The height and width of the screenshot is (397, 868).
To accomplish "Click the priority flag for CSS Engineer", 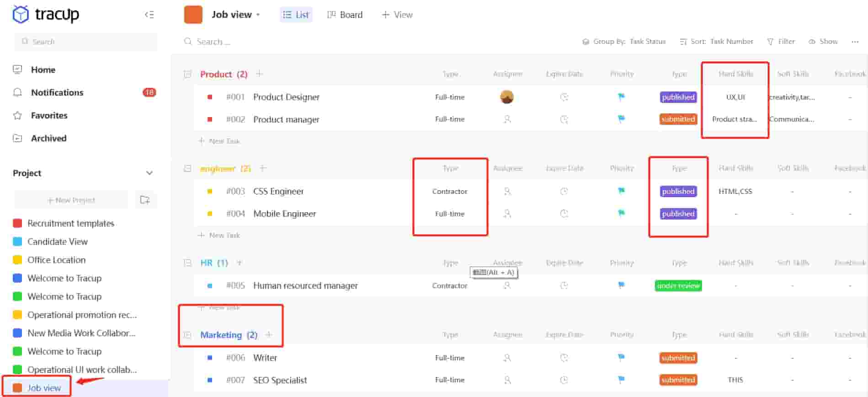I will (x=621, y=191).
